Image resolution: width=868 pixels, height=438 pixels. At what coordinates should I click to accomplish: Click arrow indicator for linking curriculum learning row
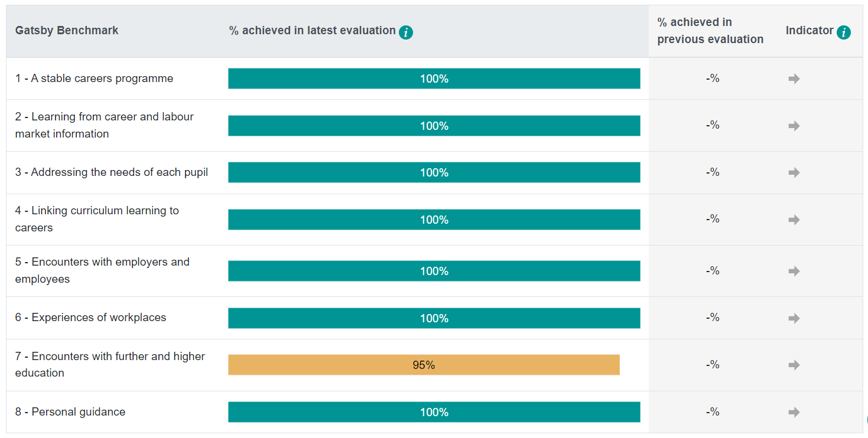click(x=794, y=220)
